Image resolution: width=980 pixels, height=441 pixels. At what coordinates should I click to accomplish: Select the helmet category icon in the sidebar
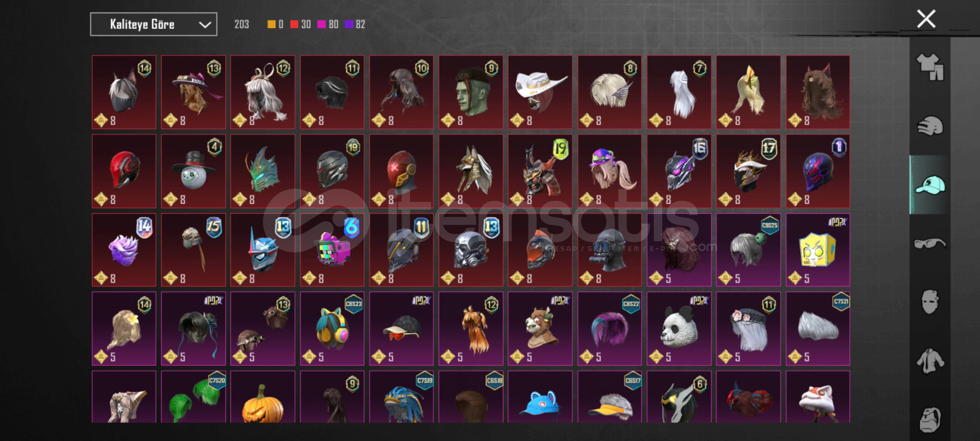click(930, 126)
